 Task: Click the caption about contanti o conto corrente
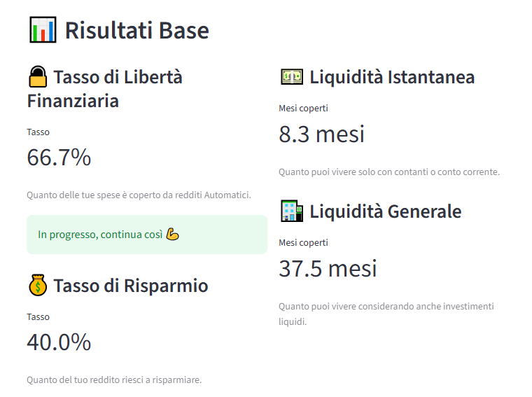(388, 172)
